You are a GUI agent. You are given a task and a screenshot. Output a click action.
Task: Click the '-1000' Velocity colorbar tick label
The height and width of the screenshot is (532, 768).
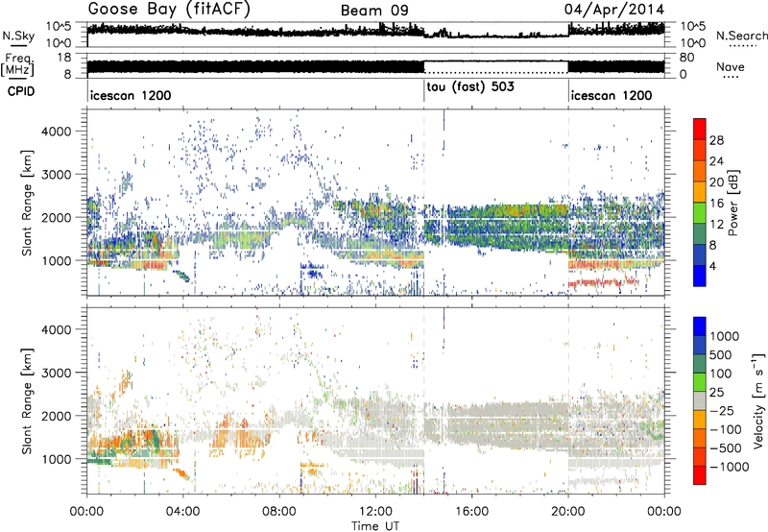(729, 467)
